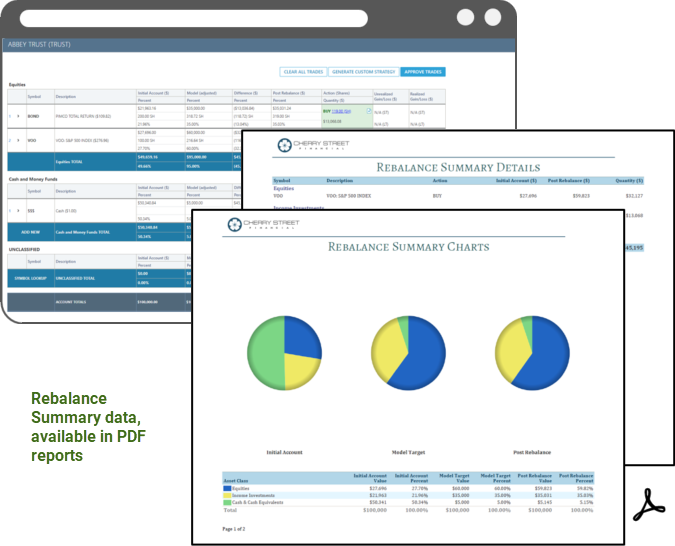
Task: Click the Income Investments yellow legend swatch
Action: pyautogui.click(x=227, y=495)
